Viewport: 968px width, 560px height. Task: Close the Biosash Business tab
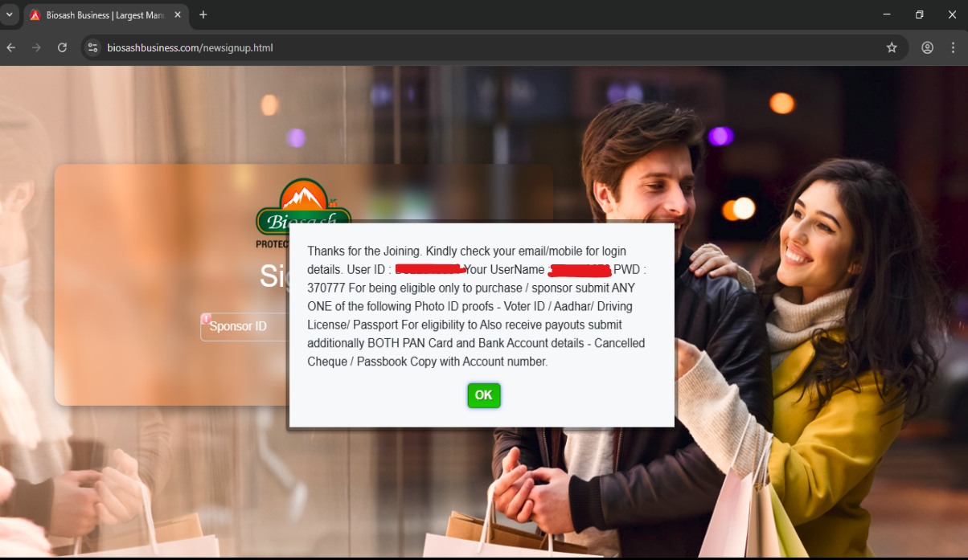pyautogui.click(x=178, y=15)
